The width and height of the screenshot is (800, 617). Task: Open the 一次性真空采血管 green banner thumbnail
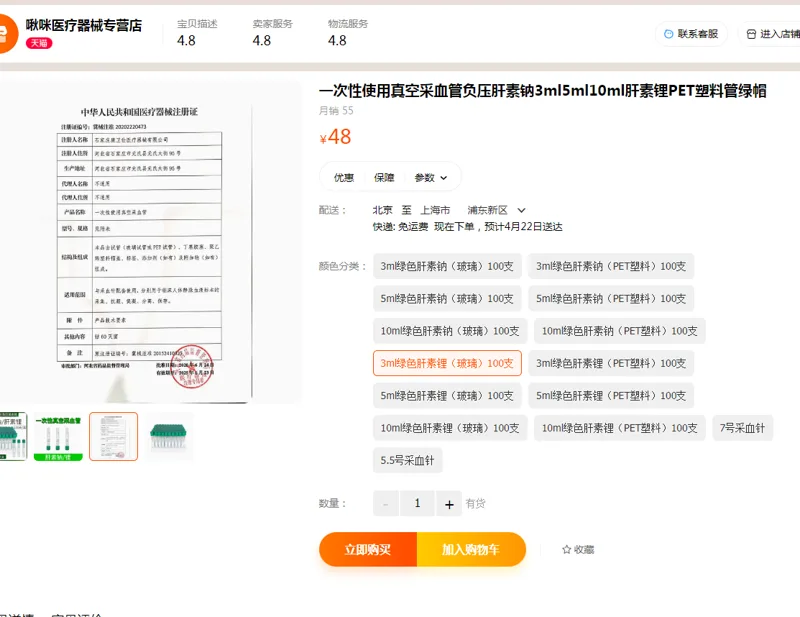coord(58,437)
